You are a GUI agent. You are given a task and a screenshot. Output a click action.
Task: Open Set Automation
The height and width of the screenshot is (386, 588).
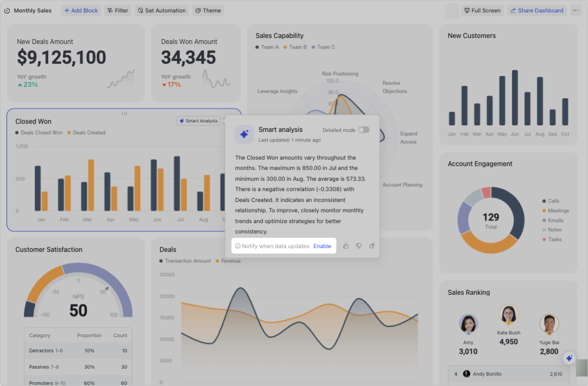pyautogui.click(x=162, y=10)
